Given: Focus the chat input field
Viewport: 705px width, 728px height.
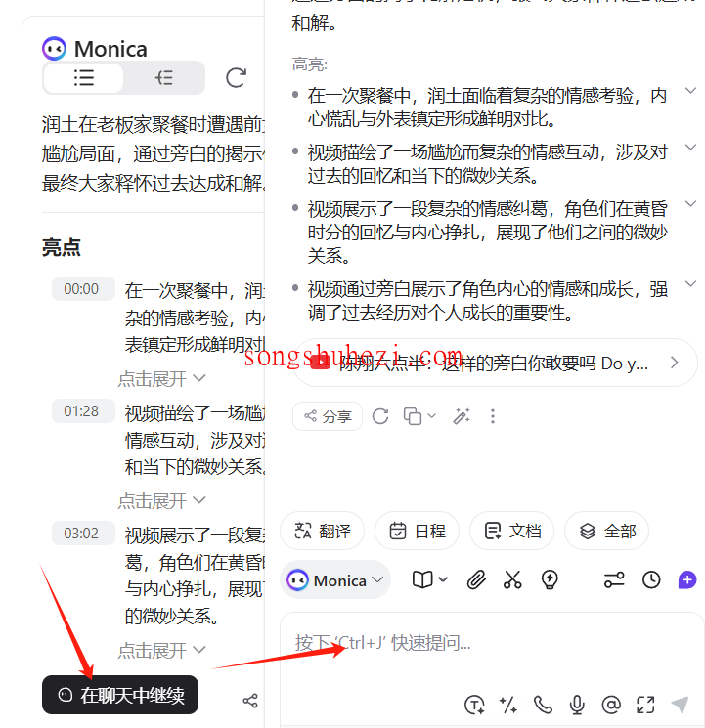Looking at the screenshot, I should (x=493, y=644).
